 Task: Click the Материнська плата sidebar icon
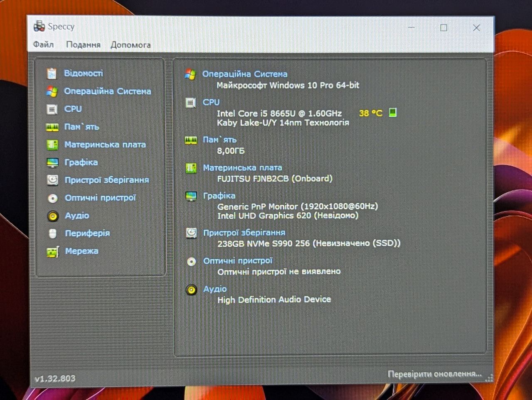click(x=52, y=145)
